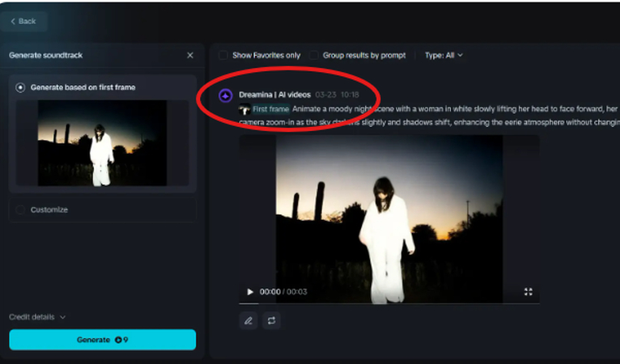
Task: Click the Generate button costing 9 credits
Action: (x=103, y=340)
